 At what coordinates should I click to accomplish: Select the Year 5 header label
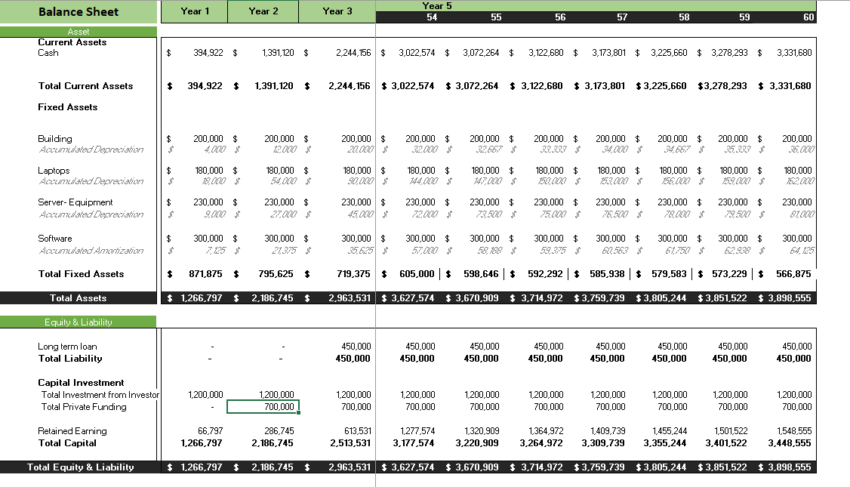click(437, 6)
